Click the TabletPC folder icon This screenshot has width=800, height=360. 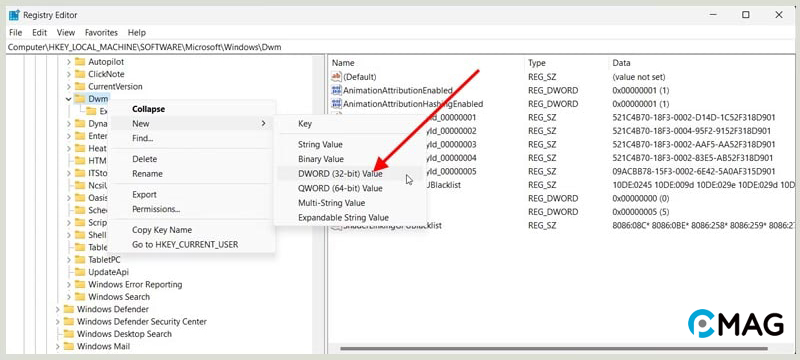coord(80,260)
